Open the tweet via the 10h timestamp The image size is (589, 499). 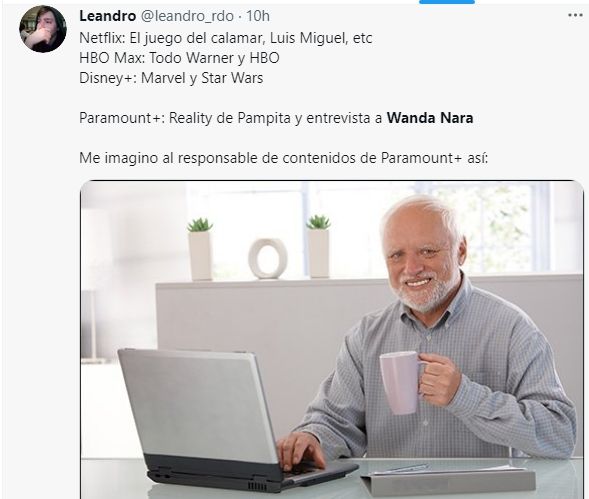[x=258, y=16]
